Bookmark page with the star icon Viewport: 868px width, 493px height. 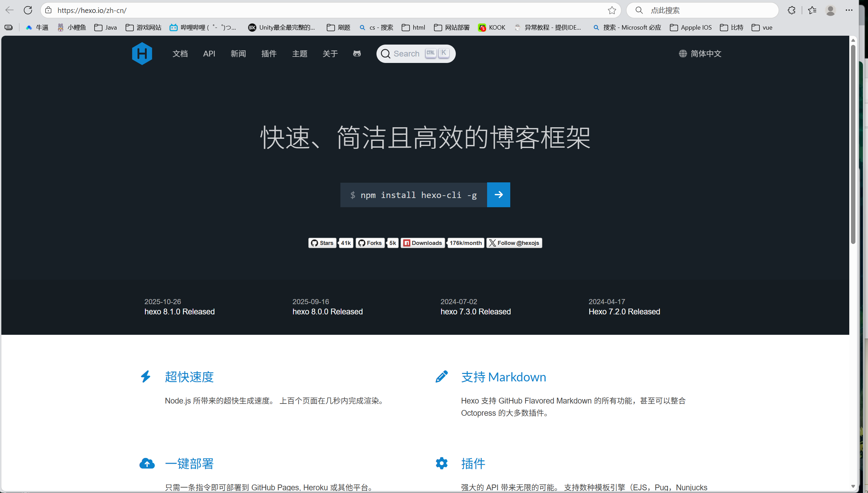612,10
